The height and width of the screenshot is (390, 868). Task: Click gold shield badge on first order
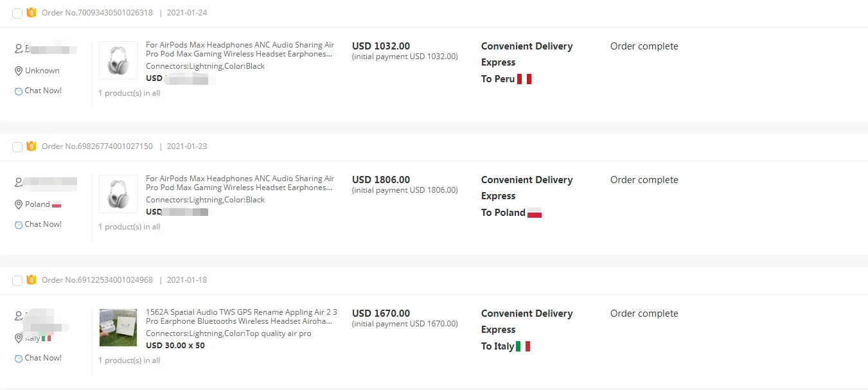tap(31, 12)
